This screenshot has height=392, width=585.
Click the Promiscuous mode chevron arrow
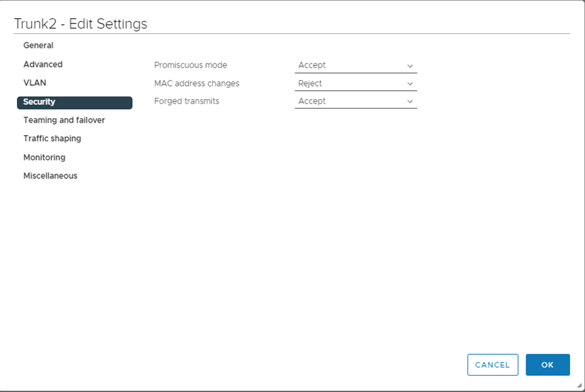[x=410, y=66]
